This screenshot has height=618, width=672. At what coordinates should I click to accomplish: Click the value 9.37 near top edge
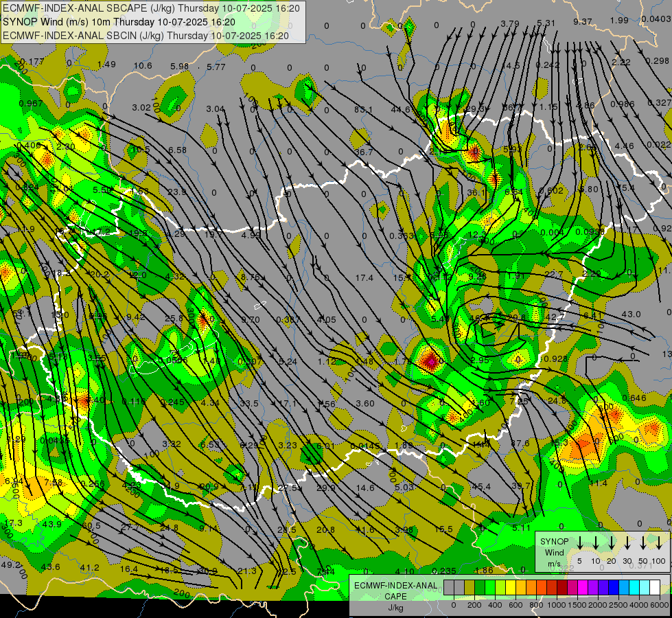point(583,21)
